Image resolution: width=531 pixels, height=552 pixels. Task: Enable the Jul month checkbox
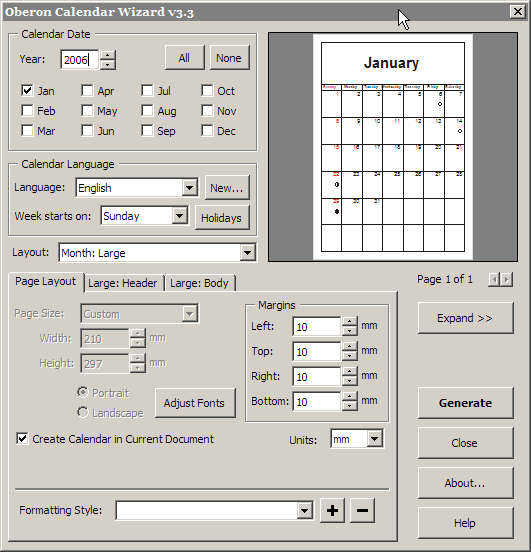tap(147, 90)
